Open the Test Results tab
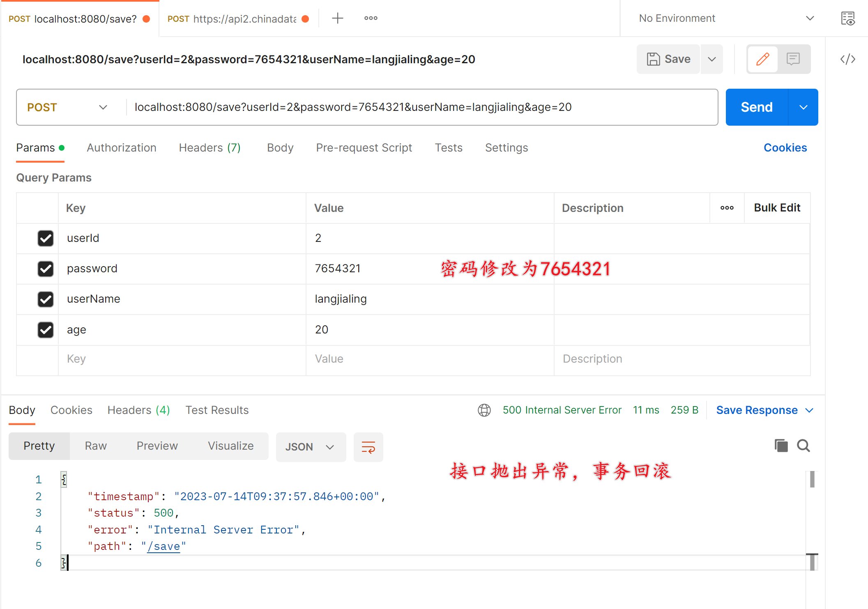Image resolution: width=868 pixels, height=609 pixels. tap(217, 410)
